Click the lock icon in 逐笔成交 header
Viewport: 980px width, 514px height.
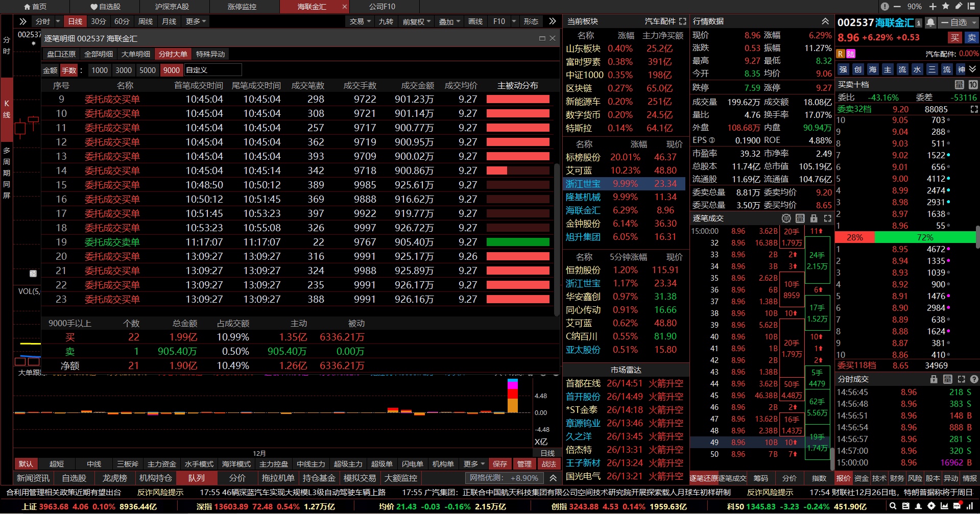tap(814, 218)
